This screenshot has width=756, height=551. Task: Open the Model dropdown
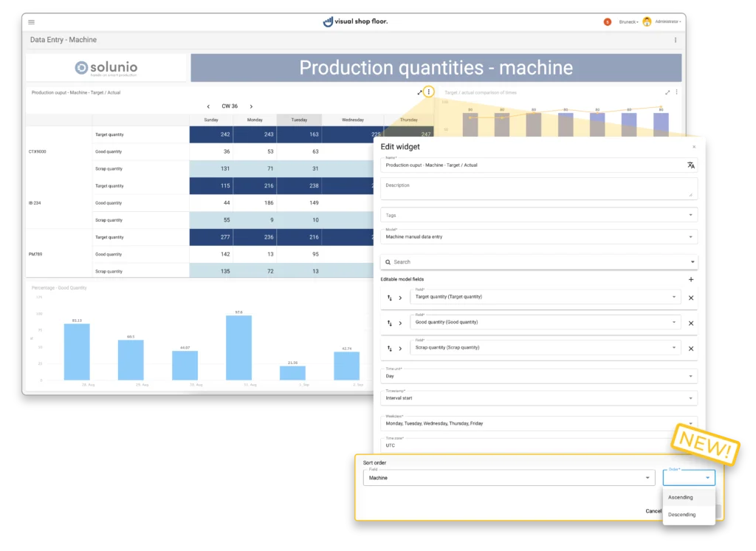pos(539,236)
